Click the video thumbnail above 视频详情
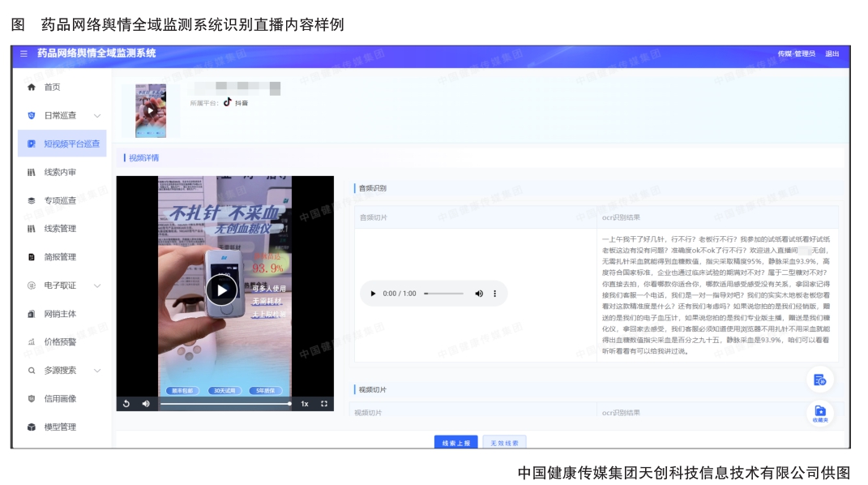Image resolution: width=868 pixels, height=485 pixels. (151, 110)
